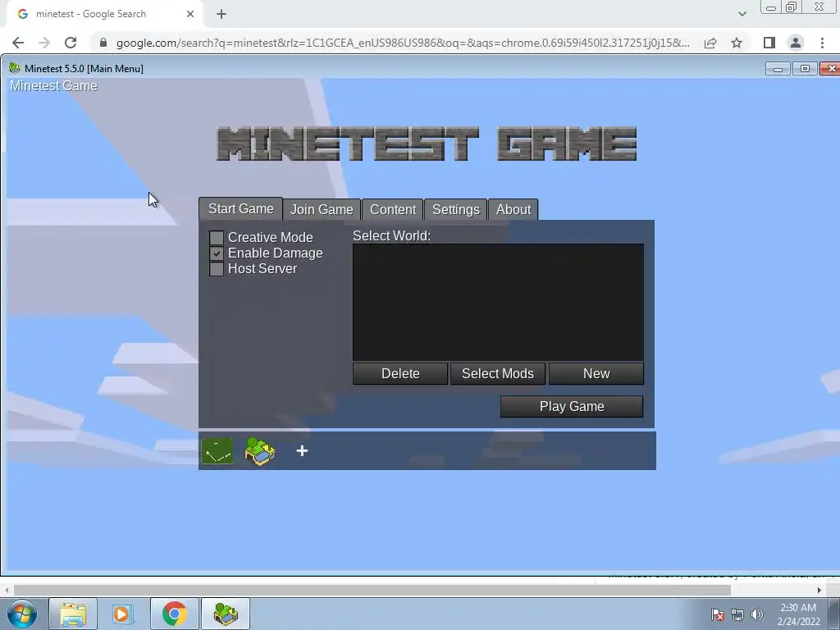The image size is (840, 630).
Task: Switch to Minetest in the taskbar
Action: pos(226,614)
